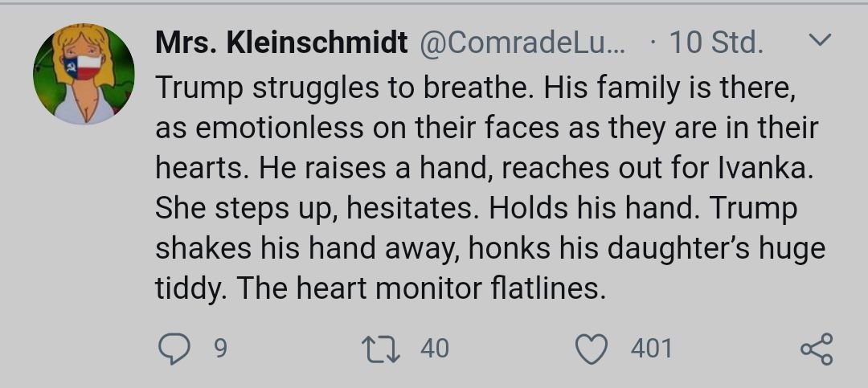Click the flag mask on the avatar picture
The height and width of the screenshot is (388, 868).
pyautogui.click(x=83, y=67)
